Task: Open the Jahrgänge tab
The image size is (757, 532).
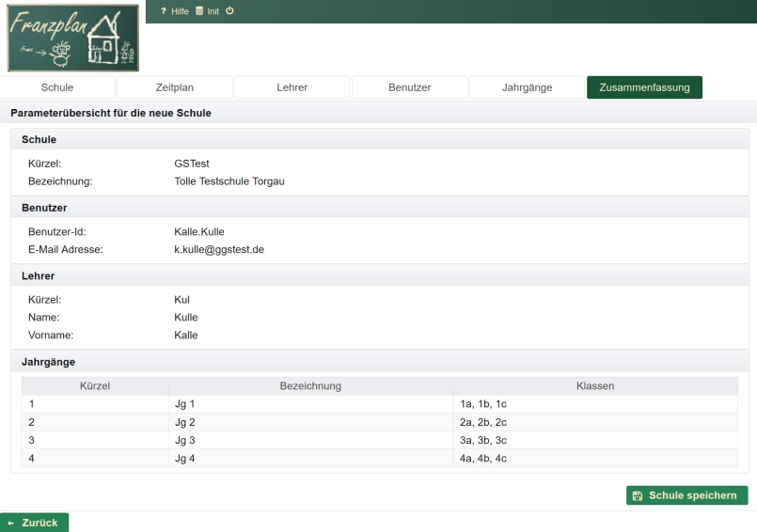Action: (527, 87)
